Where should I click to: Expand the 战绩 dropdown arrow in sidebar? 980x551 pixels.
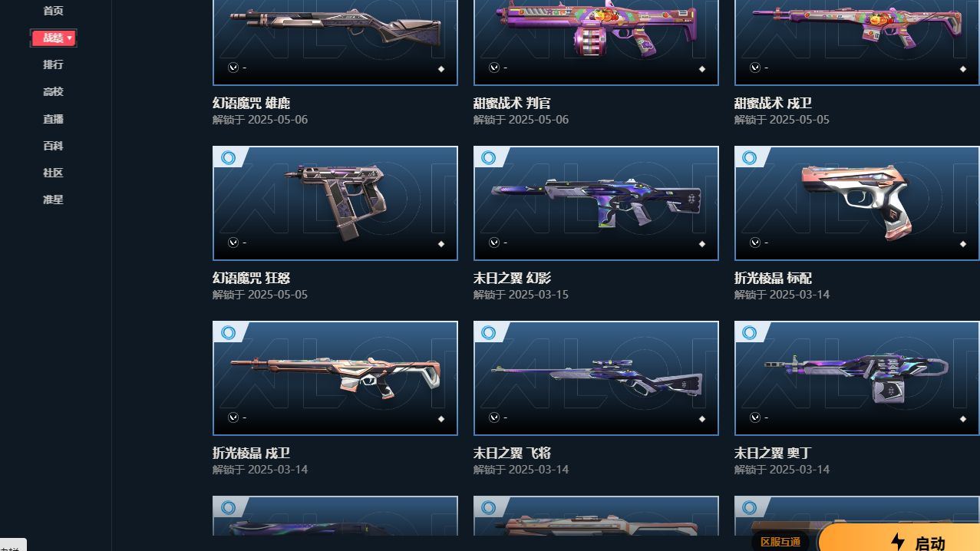(x=70, y=38)
